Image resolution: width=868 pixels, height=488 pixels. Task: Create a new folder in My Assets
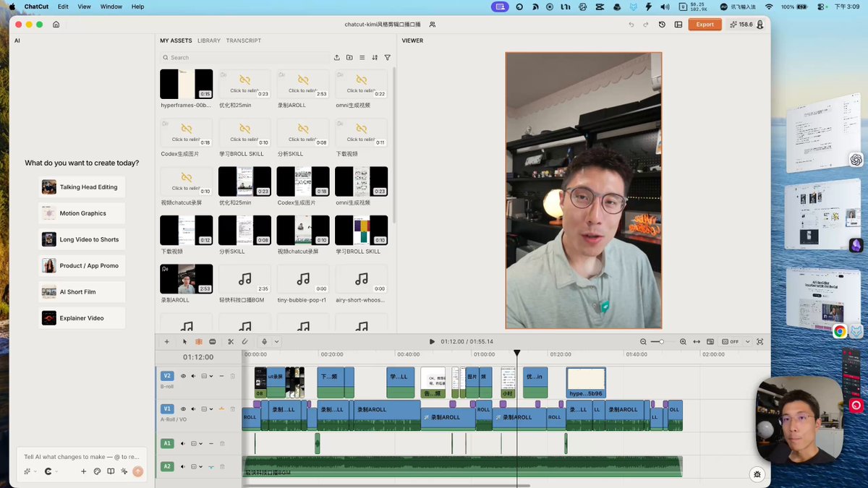pos(349,58)
